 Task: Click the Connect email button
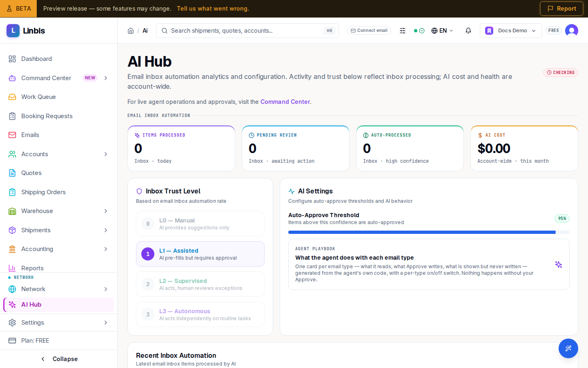point(369,31)
